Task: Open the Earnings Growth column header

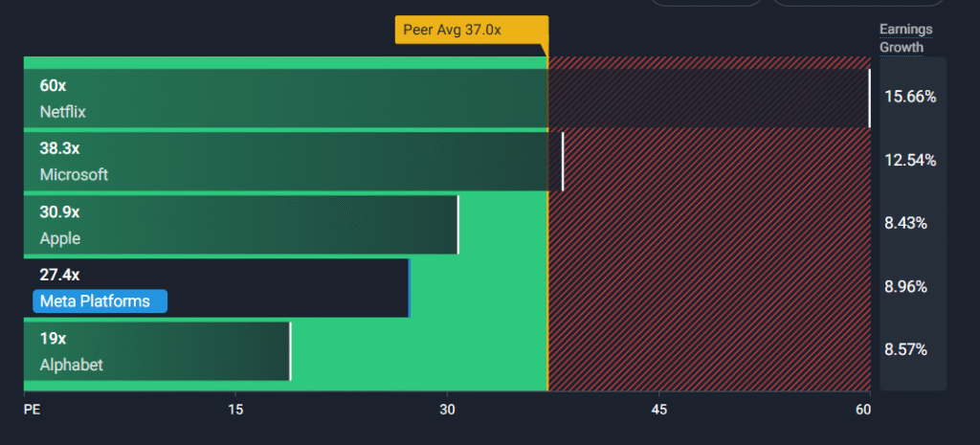Action: click(x=905, y=38)
